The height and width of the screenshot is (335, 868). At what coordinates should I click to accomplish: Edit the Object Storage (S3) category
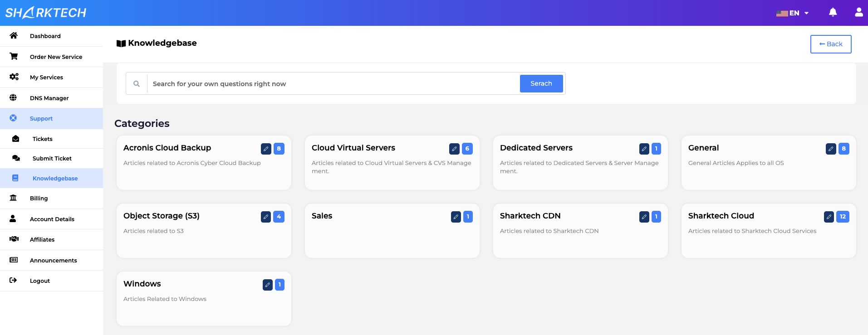point(266,217)
